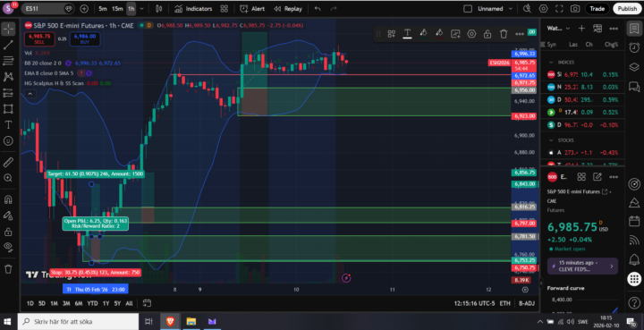Open the object tree layers panel
Viewport: 644px width, 330px height.
coord(634,67)
